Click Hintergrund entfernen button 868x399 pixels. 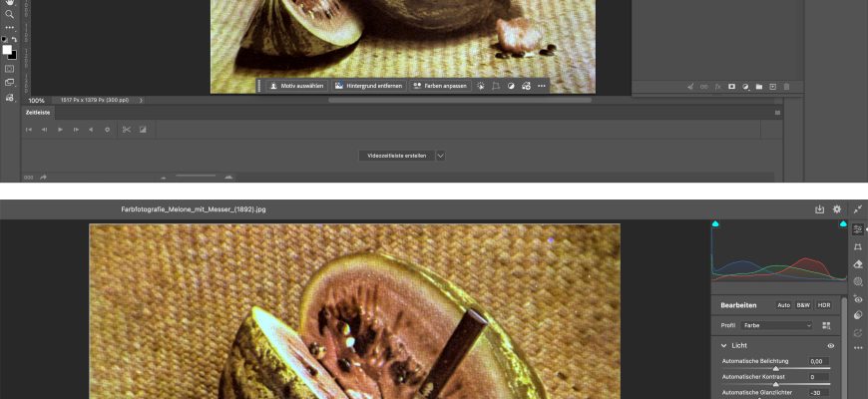tap(369, 87)
